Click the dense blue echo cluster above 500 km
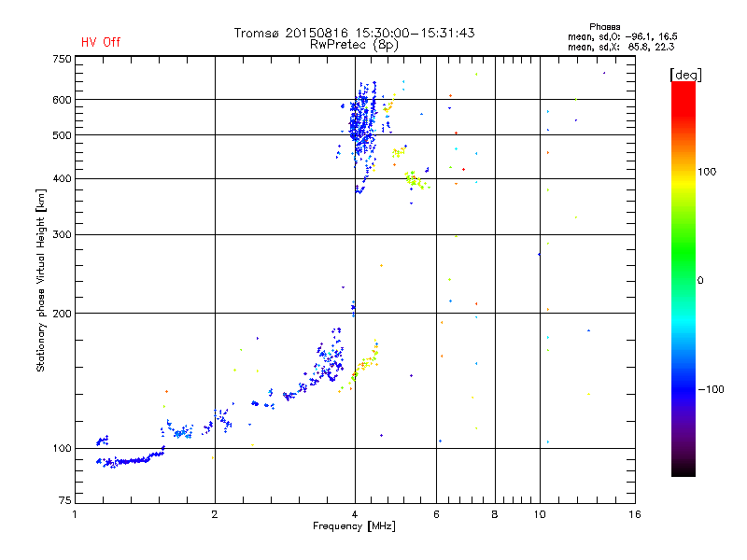 point(363,119)
